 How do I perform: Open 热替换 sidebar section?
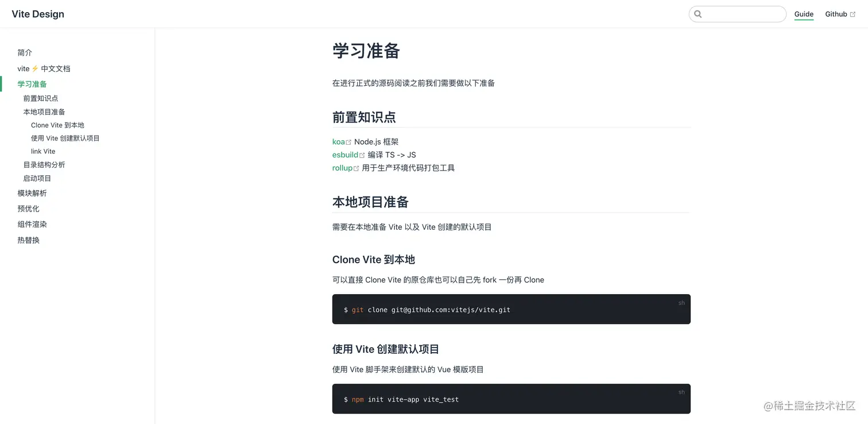(x=29, y=240)
